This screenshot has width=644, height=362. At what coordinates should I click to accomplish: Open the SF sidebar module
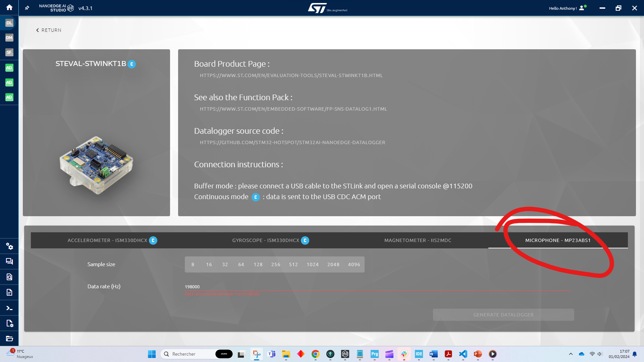(x=9, y=52)
